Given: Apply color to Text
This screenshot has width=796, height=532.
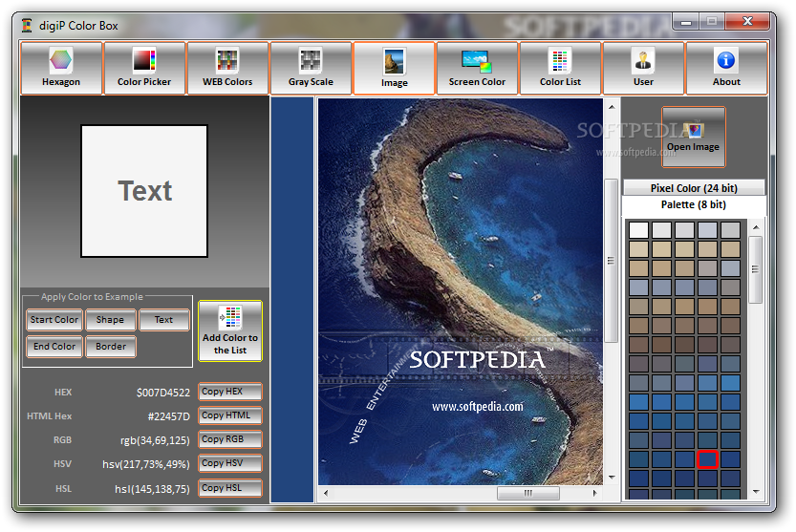Looking at the screenshot, I should pyautogui.click(x=164, y=320).
